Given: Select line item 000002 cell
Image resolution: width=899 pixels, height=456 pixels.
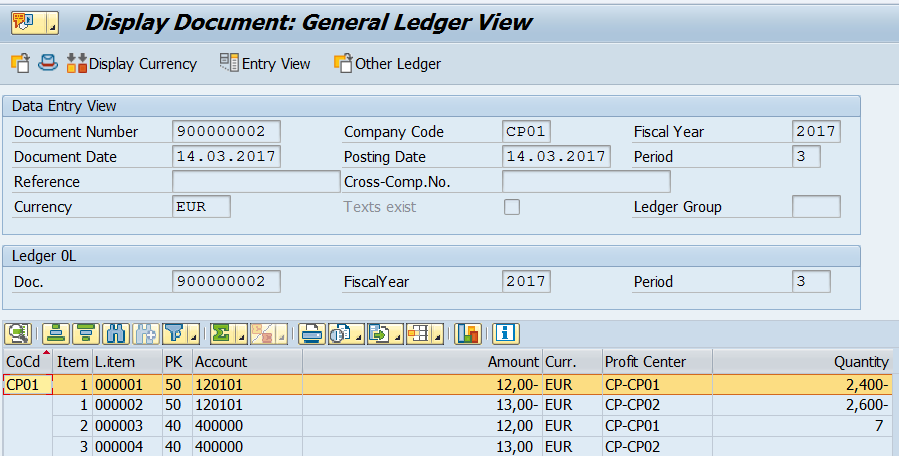Looking at the screenshot, I should pos(127,405).
